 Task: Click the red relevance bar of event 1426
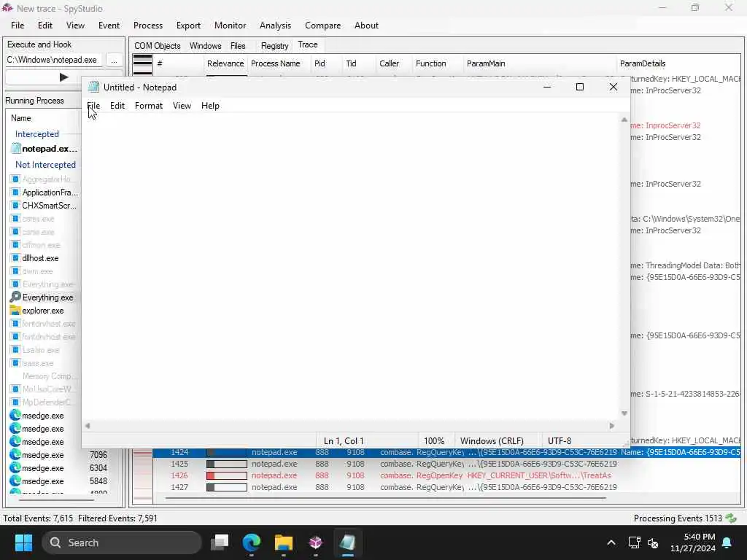coord(227,475)
